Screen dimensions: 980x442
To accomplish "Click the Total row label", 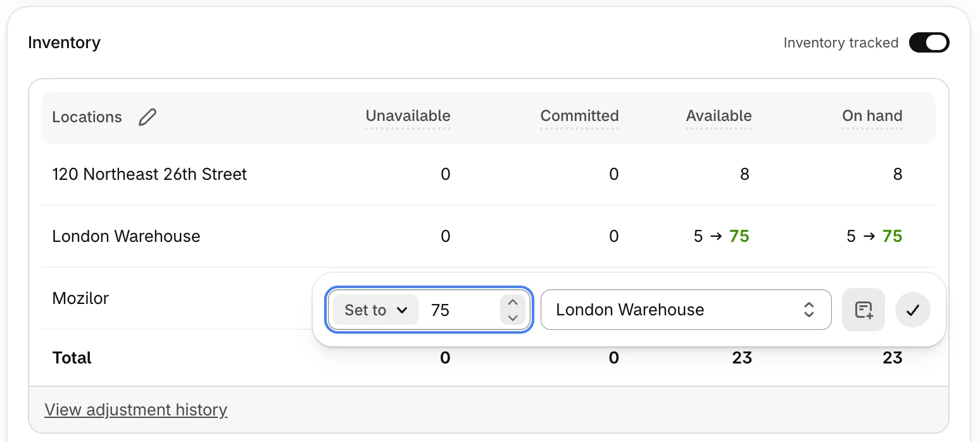I will coord(72,358).
